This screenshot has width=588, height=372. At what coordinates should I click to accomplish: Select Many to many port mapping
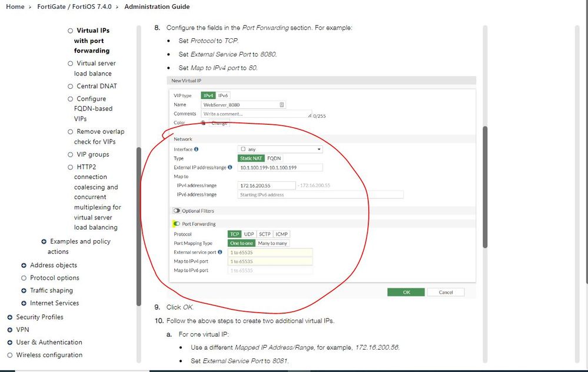(273, 243)
